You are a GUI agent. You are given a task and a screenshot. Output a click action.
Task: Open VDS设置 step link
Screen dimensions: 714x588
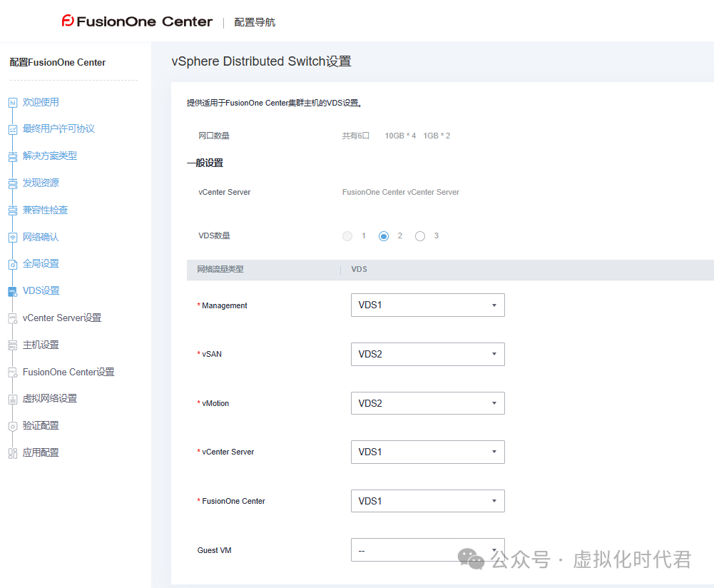coord(41,290)
